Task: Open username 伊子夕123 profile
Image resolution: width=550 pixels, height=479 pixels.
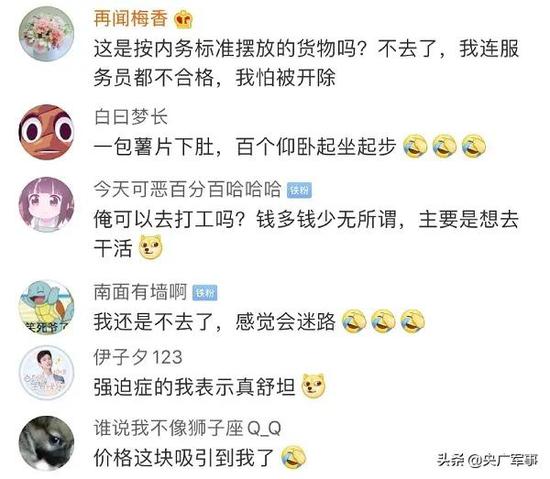Action: 138,357
